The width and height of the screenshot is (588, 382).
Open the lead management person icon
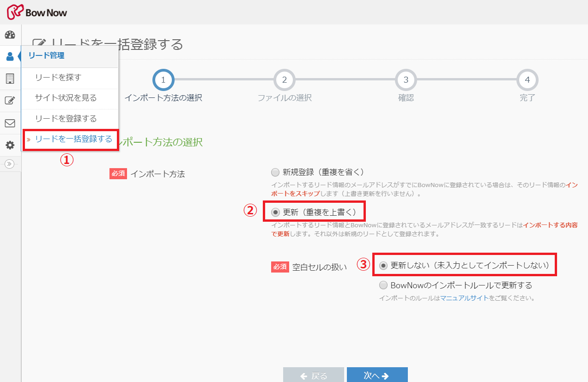point(10,57)
